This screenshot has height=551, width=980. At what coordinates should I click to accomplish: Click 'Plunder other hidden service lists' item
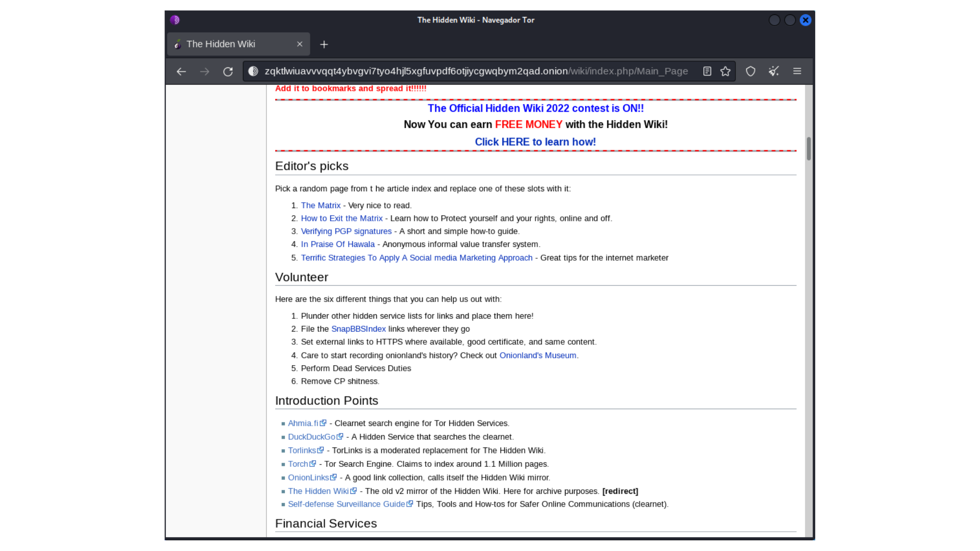click(417, 316)
